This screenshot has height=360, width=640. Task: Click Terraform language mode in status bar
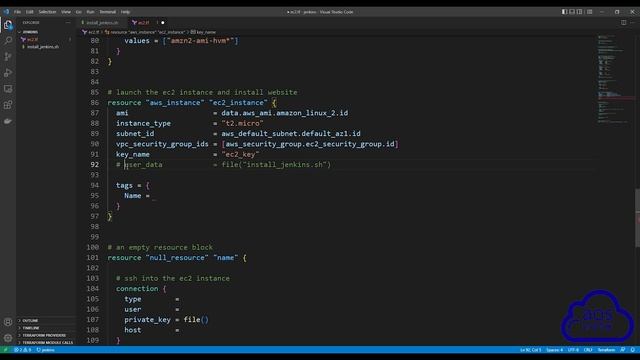(x=606, y=350)
